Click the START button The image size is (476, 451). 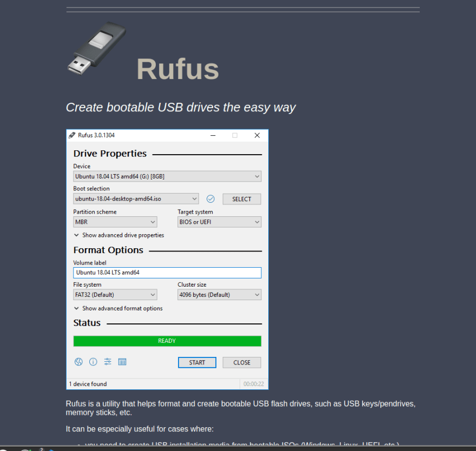click(197, 362)
